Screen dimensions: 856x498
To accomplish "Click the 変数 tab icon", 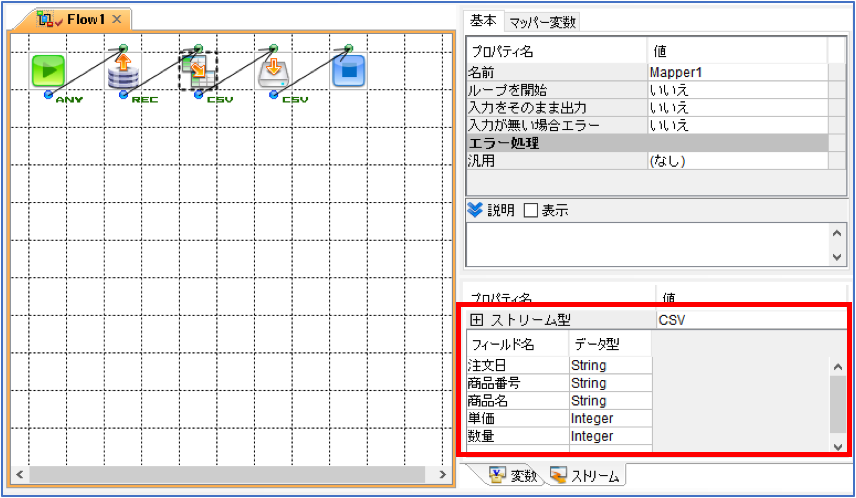I will tap(497, 475).
